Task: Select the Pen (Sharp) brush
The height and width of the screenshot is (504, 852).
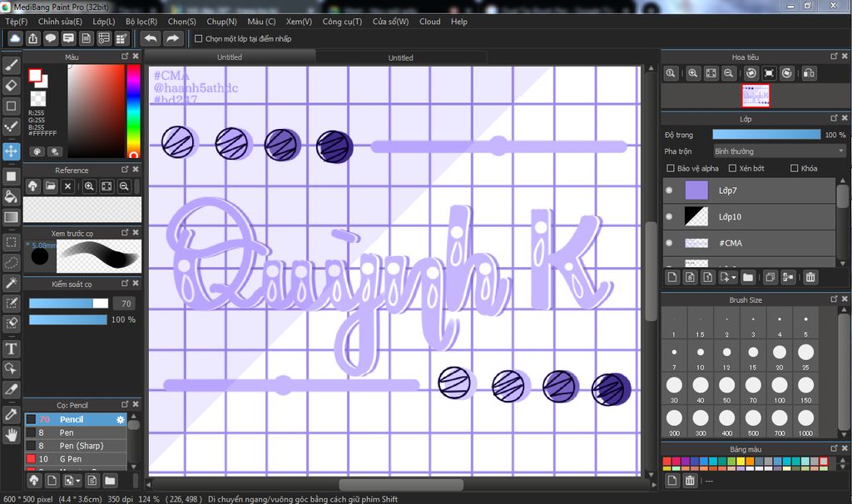Action: tap(75, 446)
